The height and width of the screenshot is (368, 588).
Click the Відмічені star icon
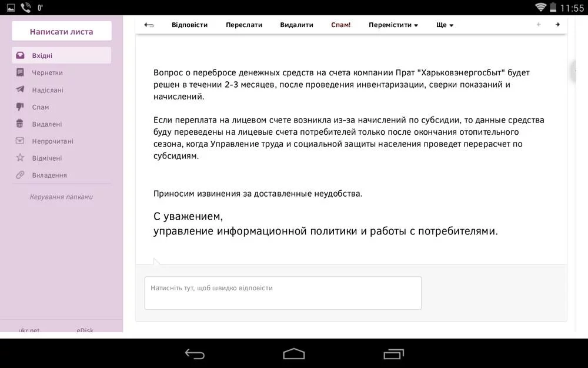(20, 157)
